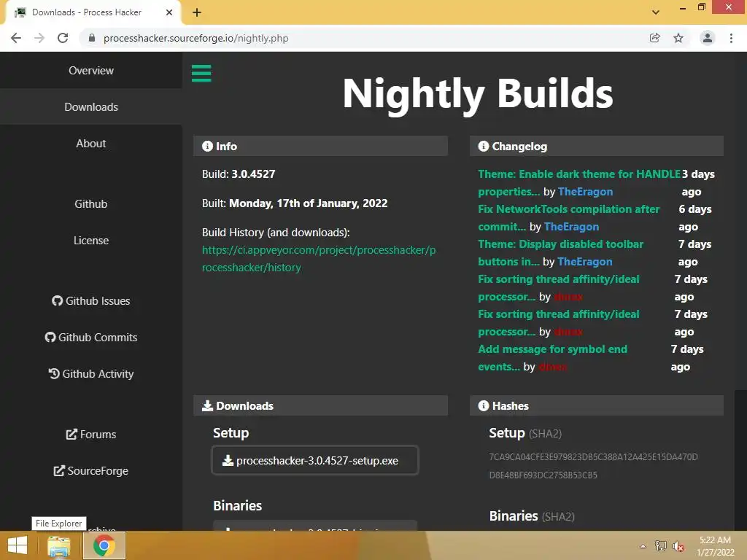This screenshot has height=560, width=747.
Task: Click the Setup SHA2 hash value
Action: (x=594, y=466)
